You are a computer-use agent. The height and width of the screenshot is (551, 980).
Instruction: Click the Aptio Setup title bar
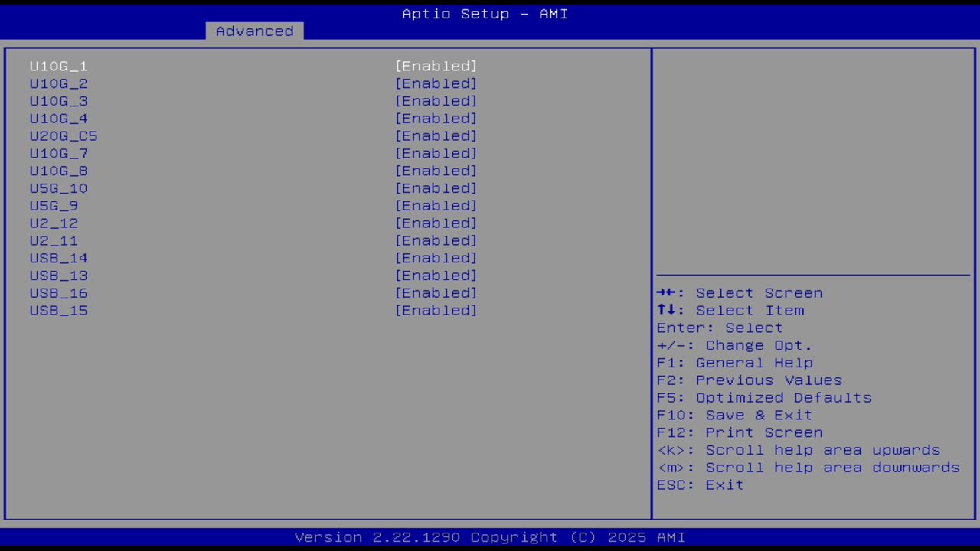click(x=485, y=13)
